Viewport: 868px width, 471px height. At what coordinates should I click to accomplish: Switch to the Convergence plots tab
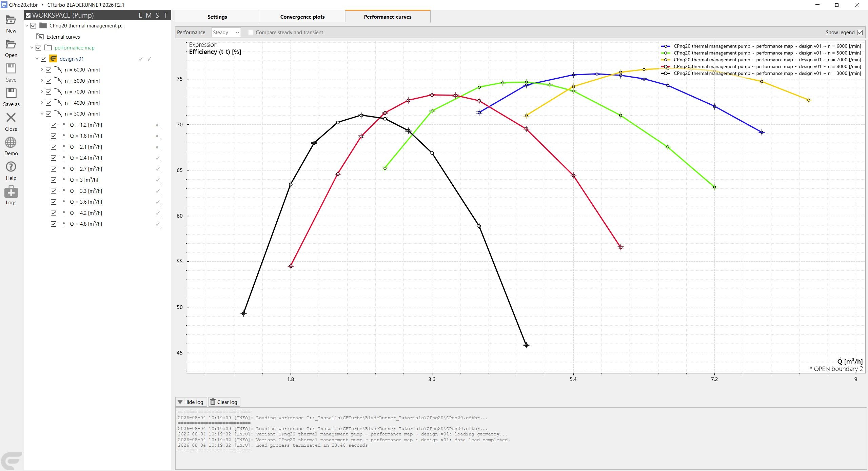302,17
